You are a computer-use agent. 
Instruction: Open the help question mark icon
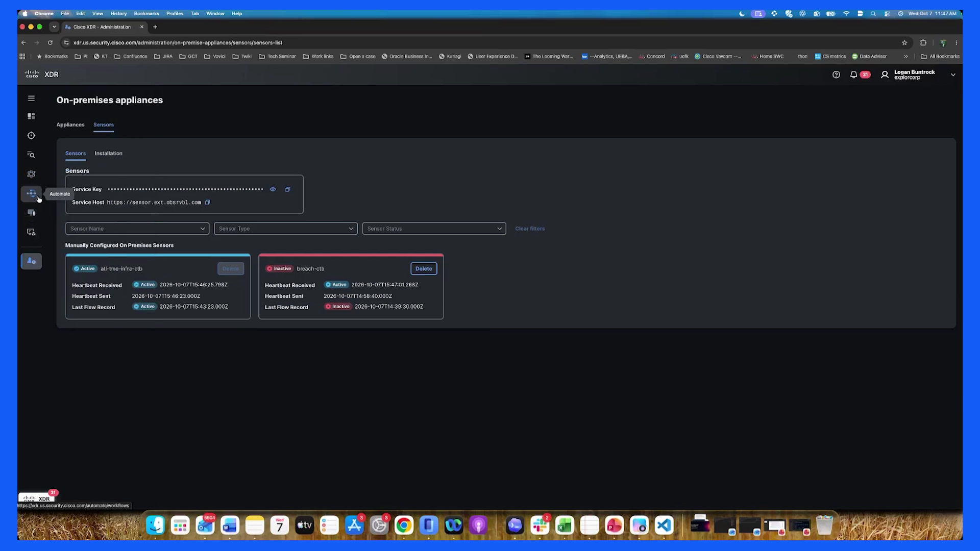tap(836, 75)
